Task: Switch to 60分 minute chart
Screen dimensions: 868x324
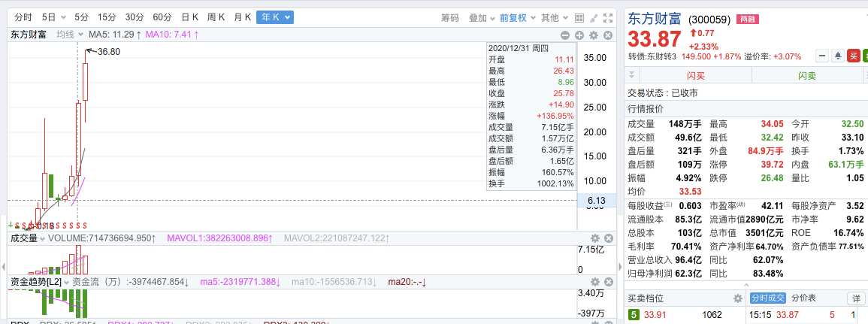Action: pos(162,18)
